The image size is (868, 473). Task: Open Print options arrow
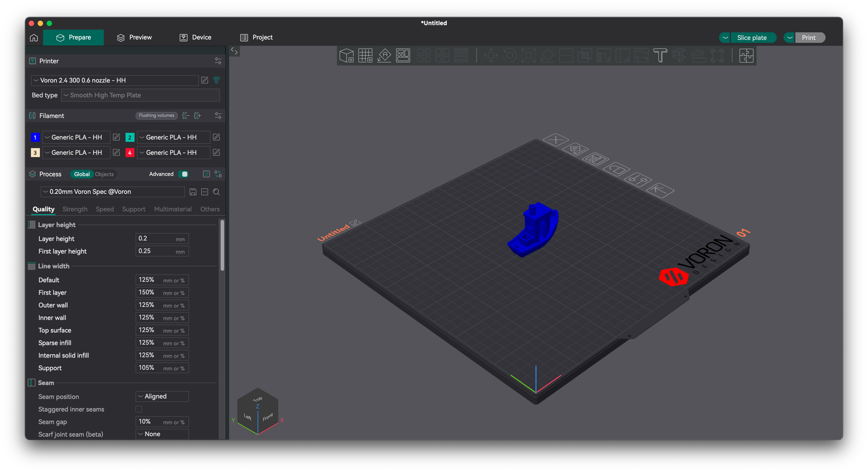789,38
